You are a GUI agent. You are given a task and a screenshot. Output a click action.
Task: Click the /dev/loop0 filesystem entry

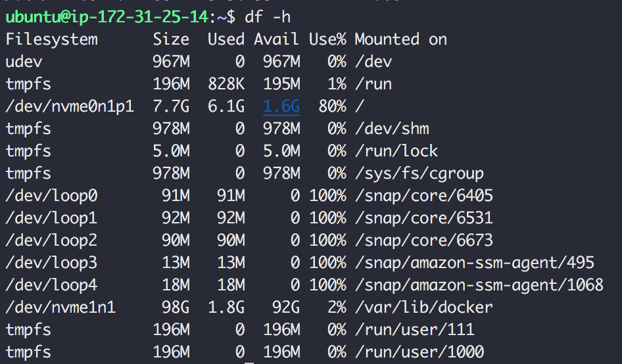coord(51,196)
